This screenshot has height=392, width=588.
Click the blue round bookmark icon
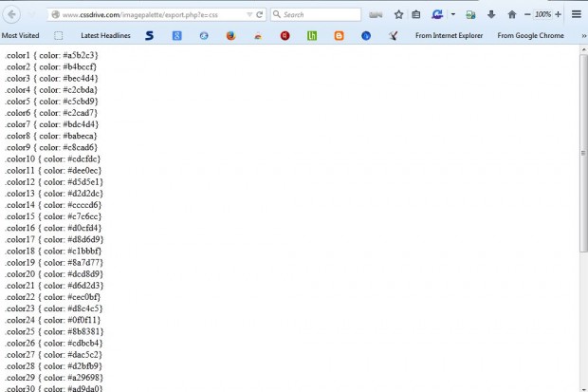[x=366, y=36]
